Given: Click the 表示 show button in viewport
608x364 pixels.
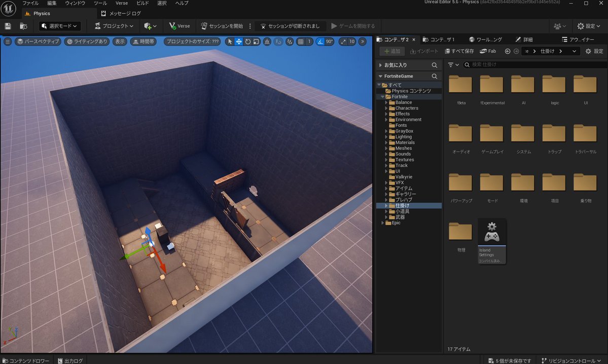Looking at the screenshot, I should [x=120, y=42].
